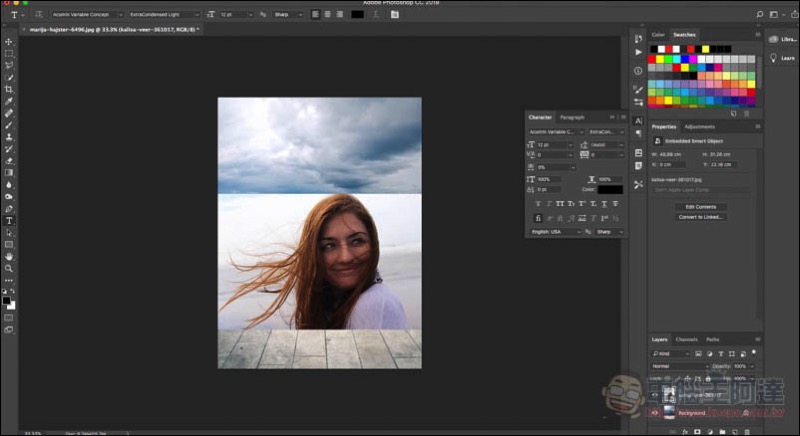Switch to the Channels tab
This screenshot has height=436, width=800.
686,339
